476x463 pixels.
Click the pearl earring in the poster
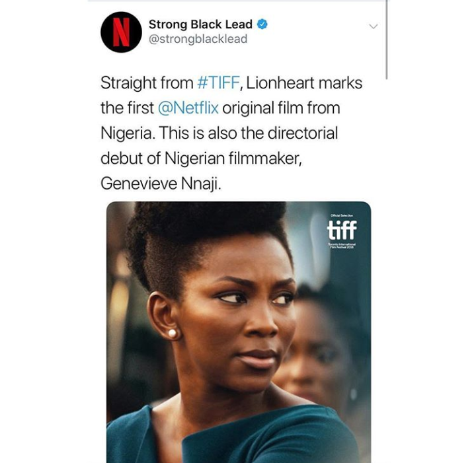172,334
